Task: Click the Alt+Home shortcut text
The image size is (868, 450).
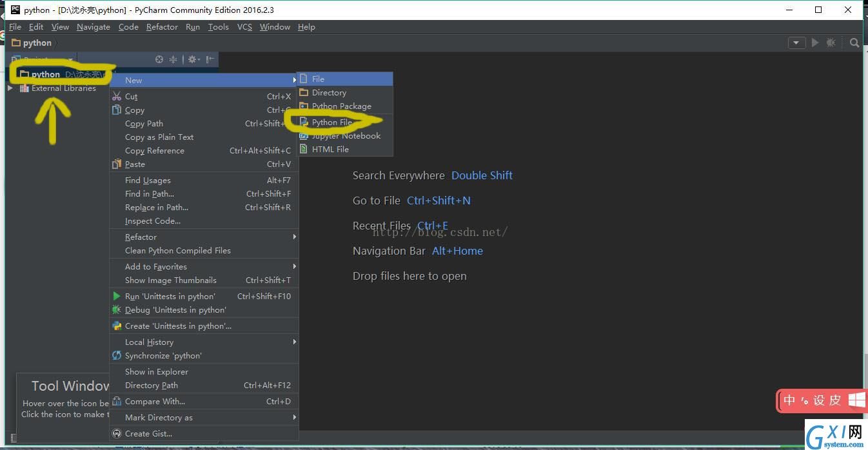Action: (457, 251)
